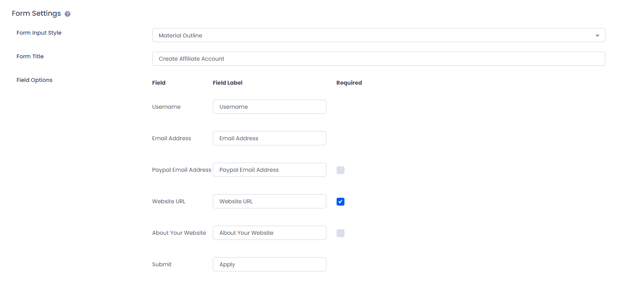This screenshot has width=644, height=284.
Task: Click the Field column header
Action: pos(159,83)
